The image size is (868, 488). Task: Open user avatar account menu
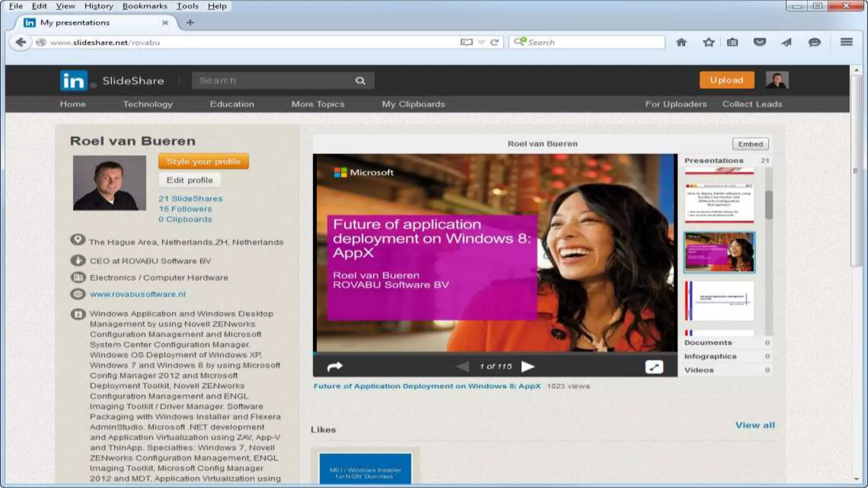point(777,80)
